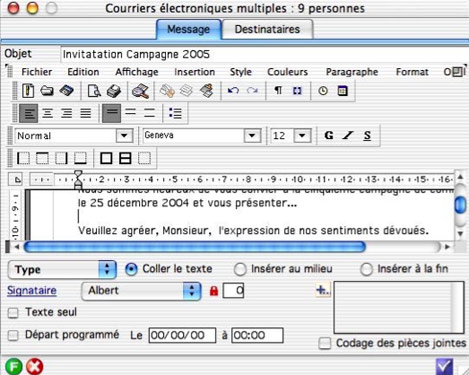Switch to the Destinataires tab
Viewport: 469px width, 375px height.
267,29
